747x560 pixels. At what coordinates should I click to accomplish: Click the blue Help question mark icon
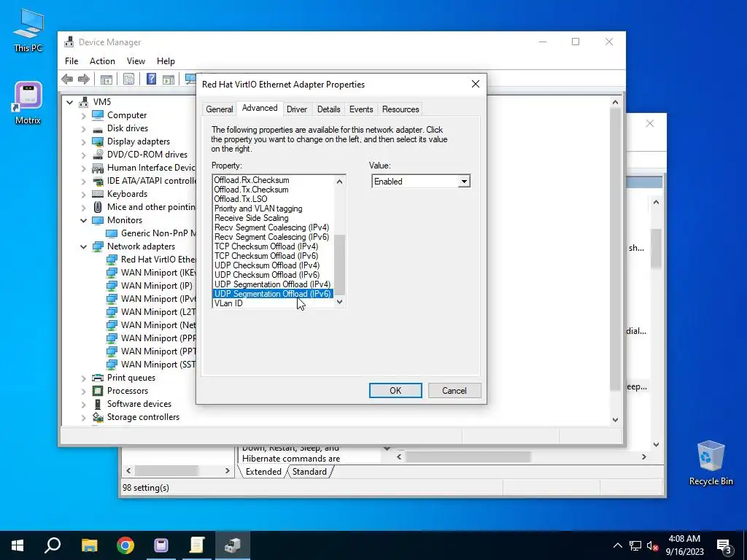[151, 79]
